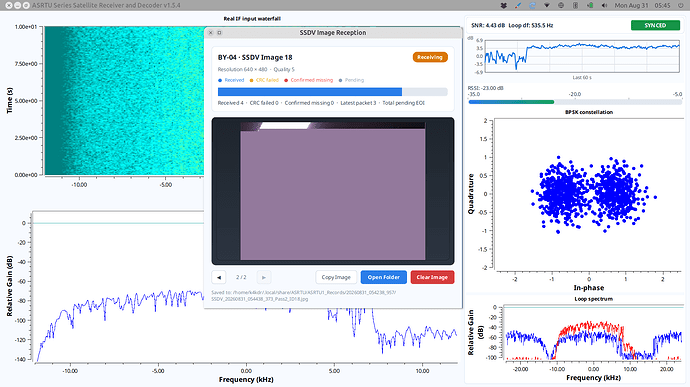Click 'Total pending EOI' text
Viewport: 690px width, 387px height.
coord(404,103)
